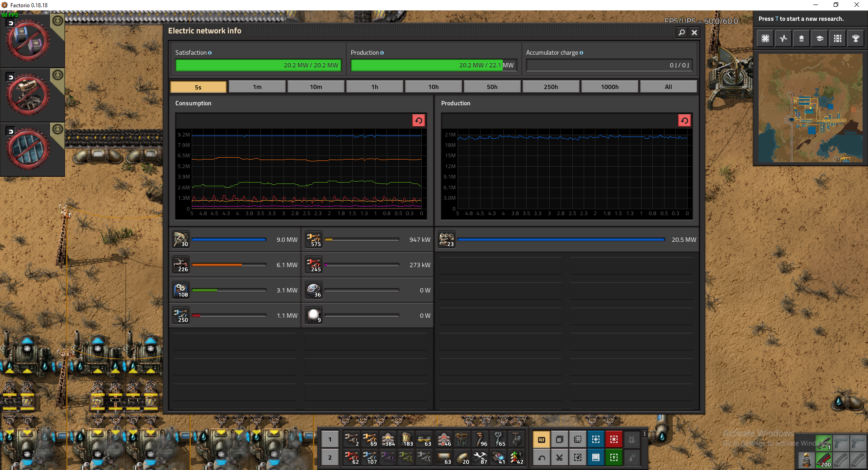Create a new blueprint with blue shortcut
Viewport: 868px width, 470px height.
(x=596, y=439)
